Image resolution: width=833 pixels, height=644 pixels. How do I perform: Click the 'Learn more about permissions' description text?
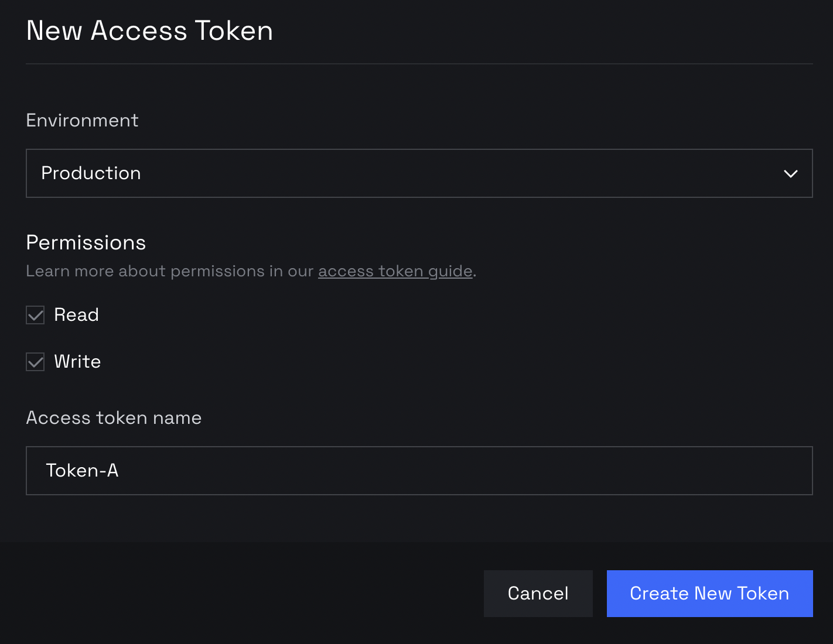pyautogui.click(x=170, y=271)
